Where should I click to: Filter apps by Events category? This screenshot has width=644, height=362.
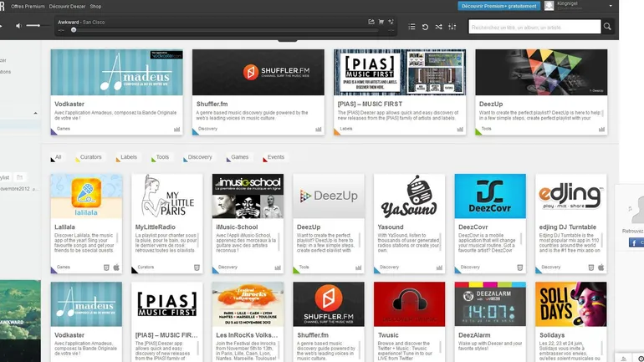click(x=275, y=157)
